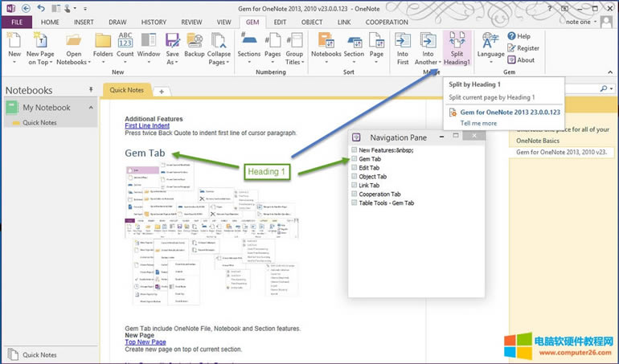Open the Folders tool in the ribbon
The height and width of the screenshot is (364, 619).
tap(103, 47)
